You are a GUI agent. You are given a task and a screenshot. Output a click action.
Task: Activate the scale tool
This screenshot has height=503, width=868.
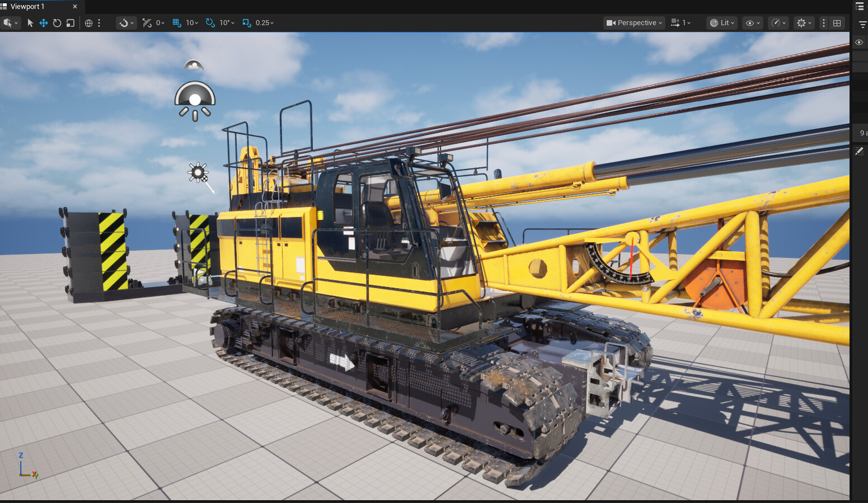(71, 23)
